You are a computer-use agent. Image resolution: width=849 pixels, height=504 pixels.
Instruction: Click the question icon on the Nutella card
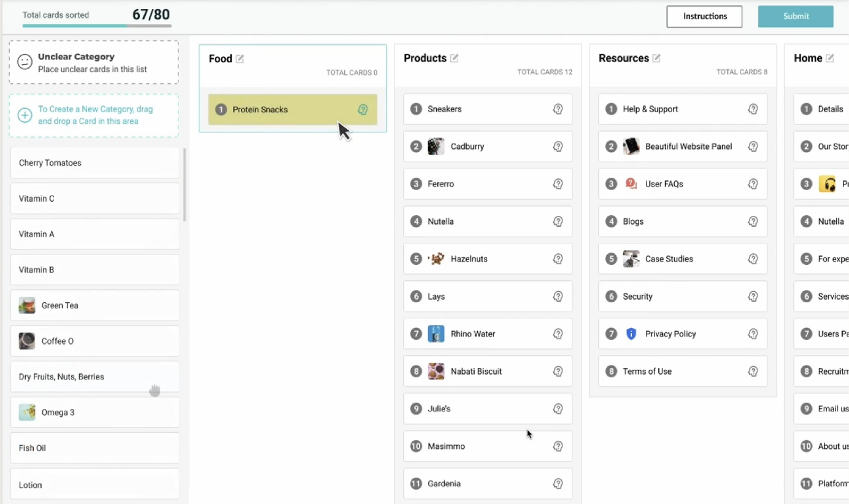558,221
